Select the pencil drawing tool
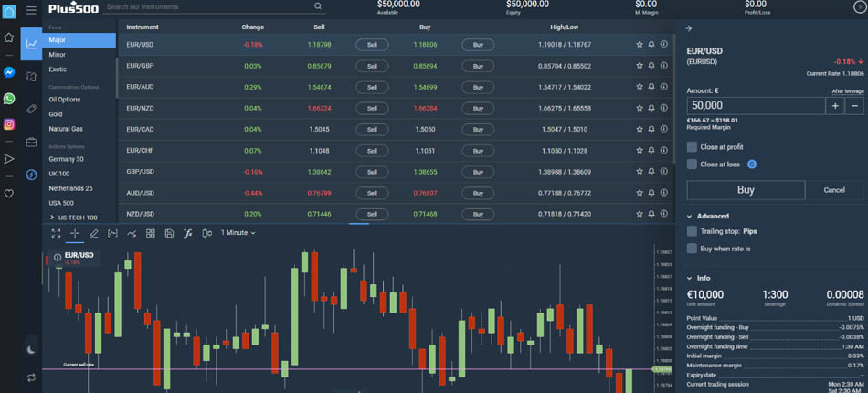Screen dimensions: 868x393 click(93, 234)
